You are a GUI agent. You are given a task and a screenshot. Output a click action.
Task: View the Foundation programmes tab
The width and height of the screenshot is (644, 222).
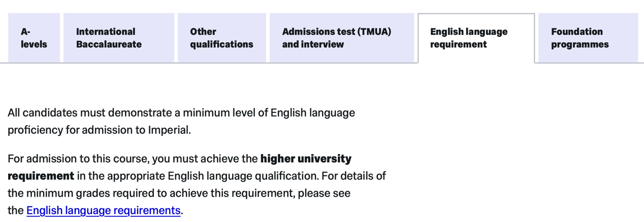click(x=588, y=38)
